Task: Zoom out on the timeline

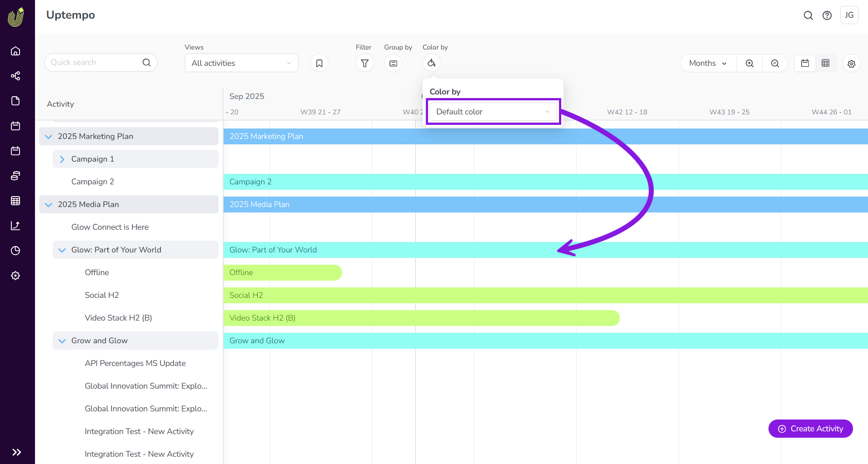Action: [x=775, y=63]
